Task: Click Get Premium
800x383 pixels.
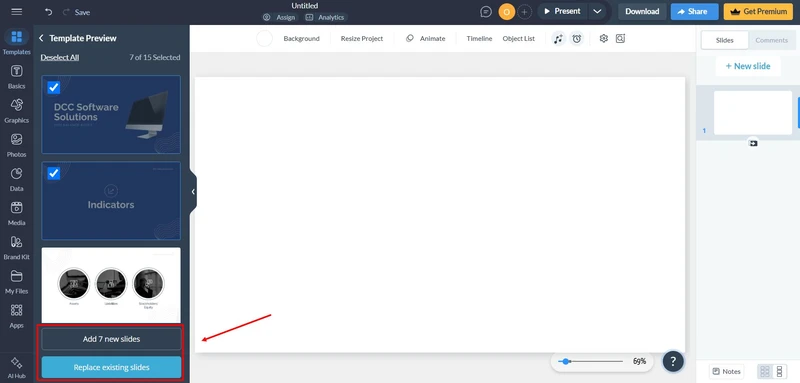Action: (x=758, y=11)
